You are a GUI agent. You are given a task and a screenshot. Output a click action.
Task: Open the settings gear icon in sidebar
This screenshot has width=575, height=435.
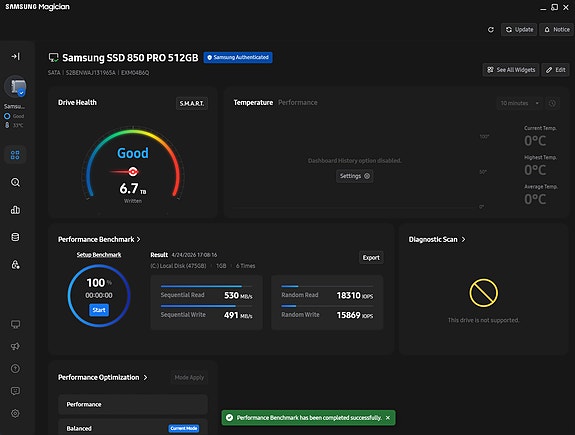click(15, 413)
